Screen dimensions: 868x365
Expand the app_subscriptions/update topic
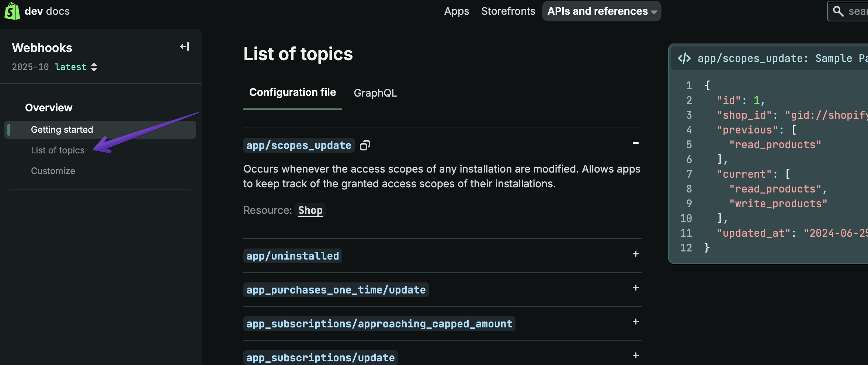click(635, 355)
